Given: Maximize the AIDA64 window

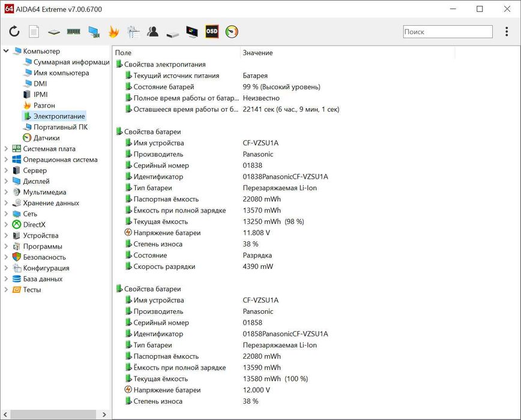Looking at the screenshot, I should click(480, 9).
